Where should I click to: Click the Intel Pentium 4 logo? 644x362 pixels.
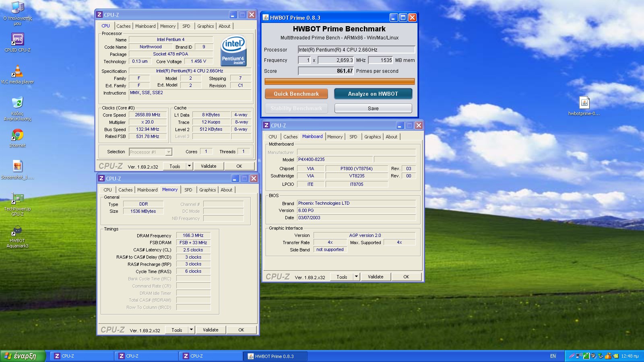tap(233, 51)
